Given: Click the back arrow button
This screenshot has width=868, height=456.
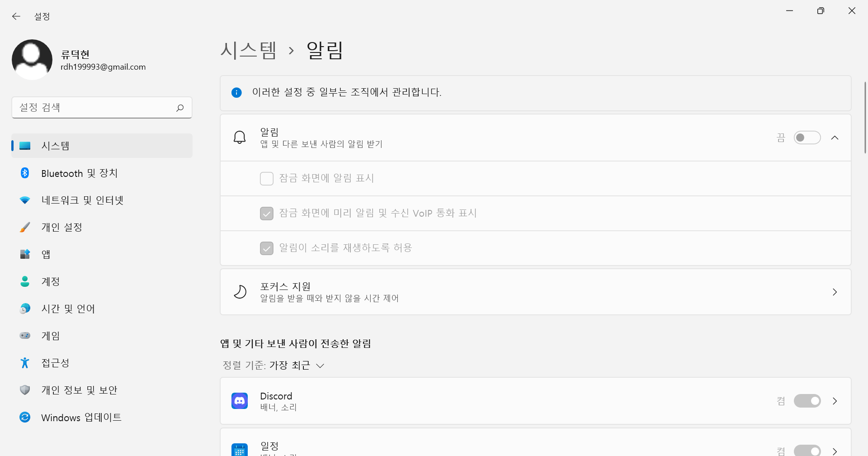Looking at the screenshot, I should (x=16, y=16).
